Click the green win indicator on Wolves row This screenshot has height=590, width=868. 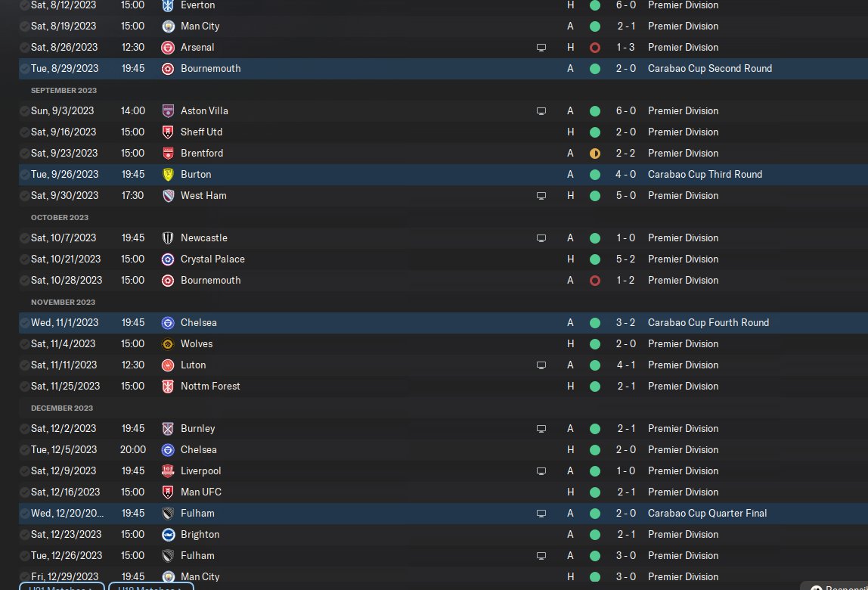tap(595, 343)
